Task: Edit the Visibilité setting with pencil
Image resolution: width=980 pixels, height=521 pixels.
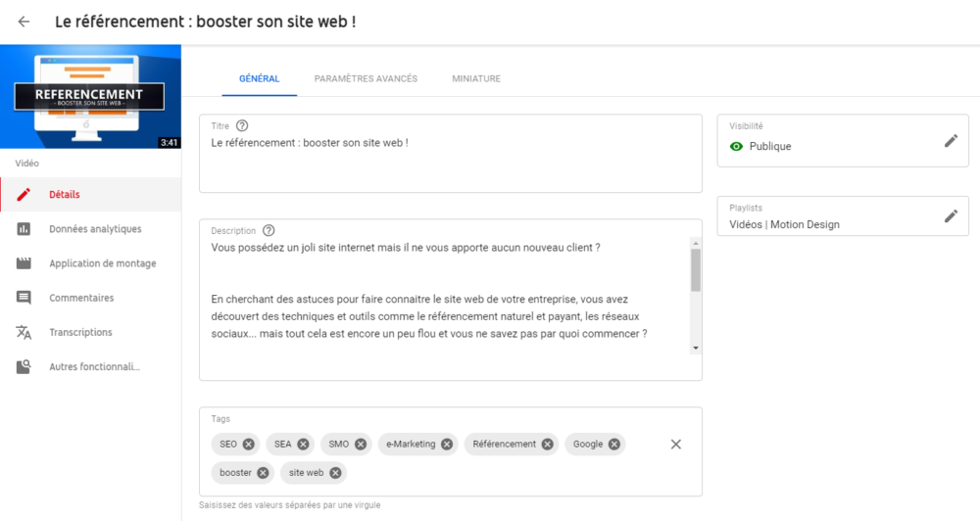Action: 951,141
